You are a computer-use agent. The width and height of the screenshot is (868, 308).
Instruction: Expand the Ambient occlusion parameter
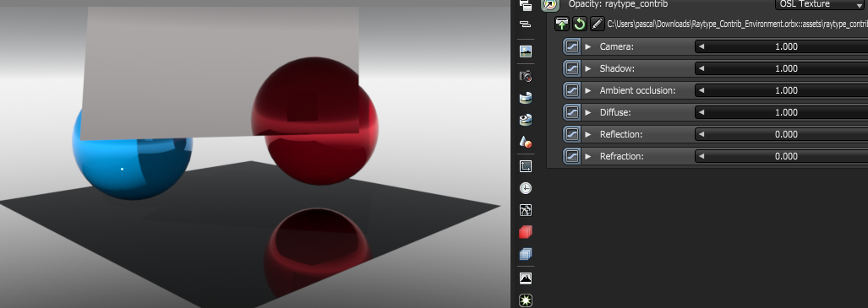(x=588, y=90)
